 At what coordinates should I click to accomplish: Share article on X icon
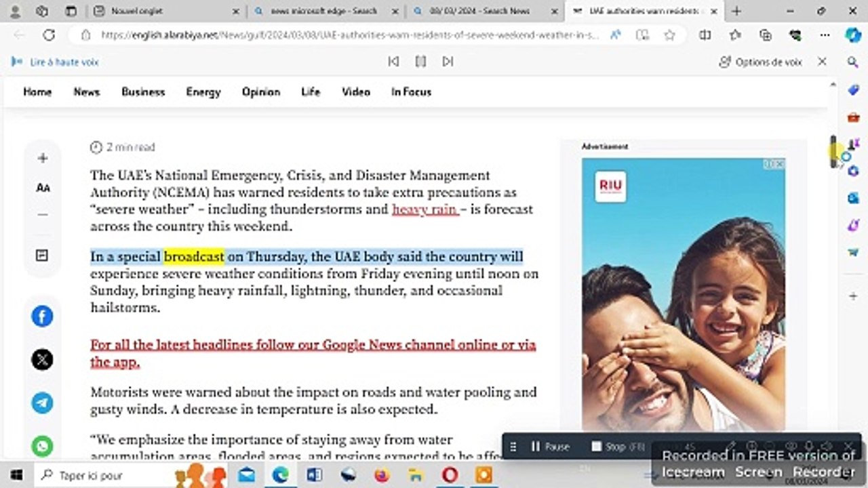(x=42, y=359)
